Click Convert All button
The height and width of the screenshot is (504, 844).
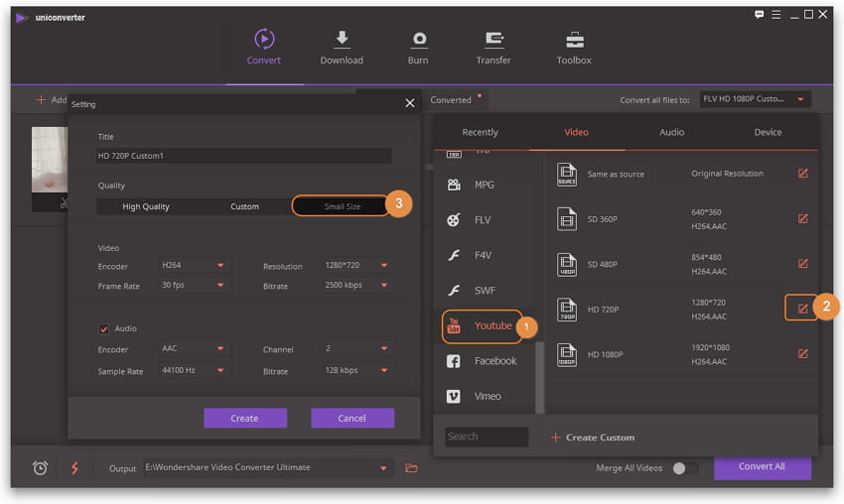click(762, 467)
